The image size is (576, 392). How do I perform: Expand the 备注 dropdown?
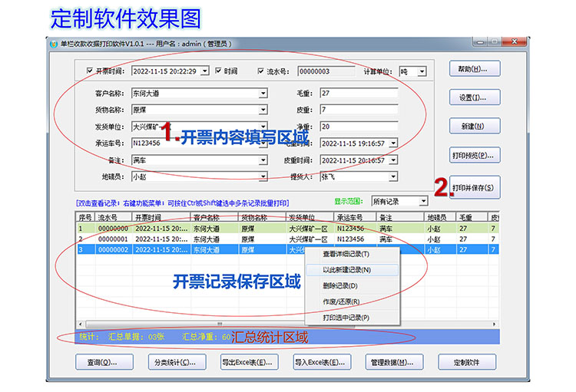tap(263, 160)
